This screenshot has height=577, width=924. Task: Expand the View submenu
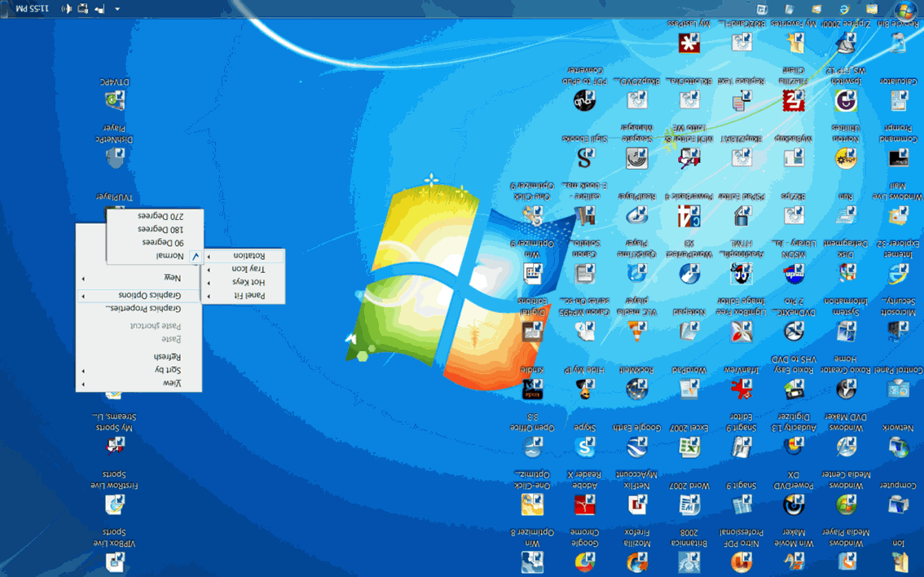coord(139,383)
